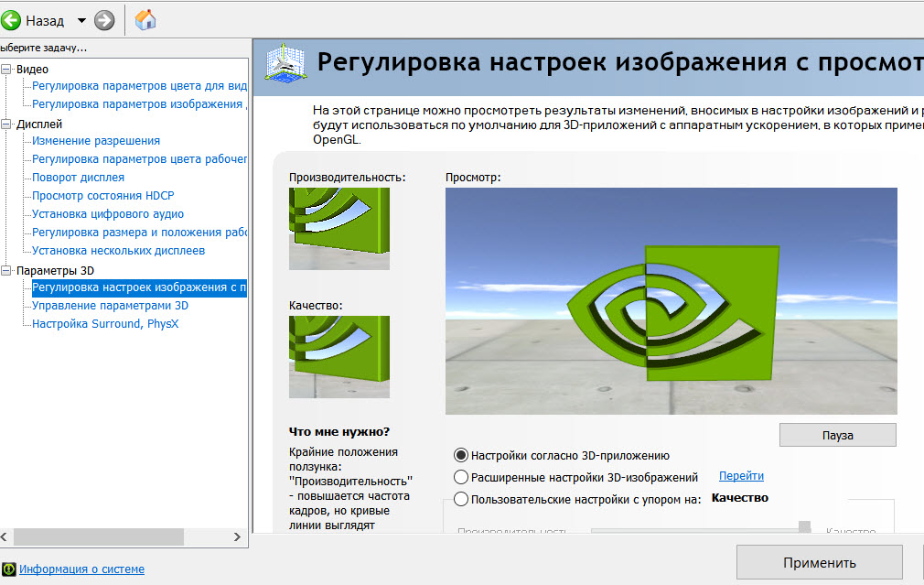Click the Перейти link

(741, 476)
